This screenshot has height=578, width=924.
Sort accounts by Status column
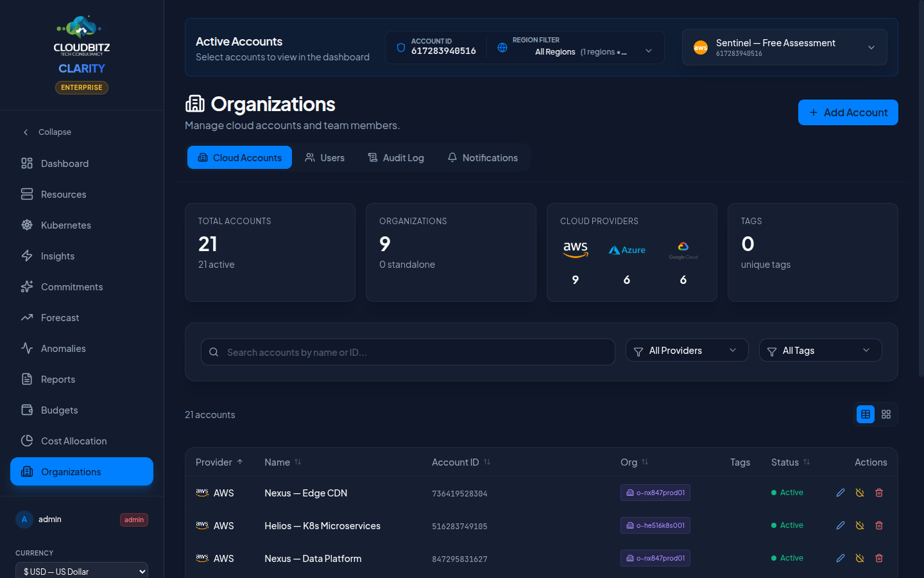pos(791,462)
